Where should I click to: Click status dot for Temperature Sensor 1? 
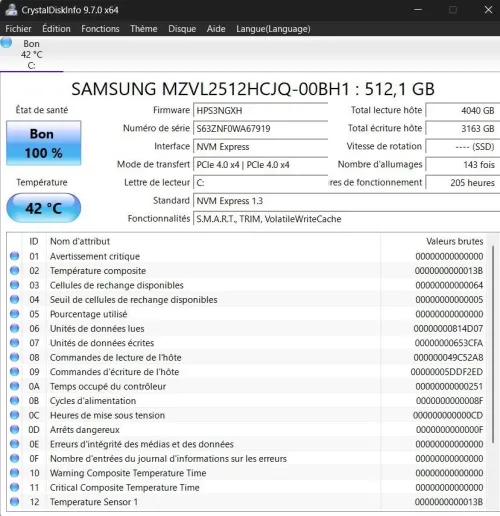pyautogui.click(x=14, y=502)
